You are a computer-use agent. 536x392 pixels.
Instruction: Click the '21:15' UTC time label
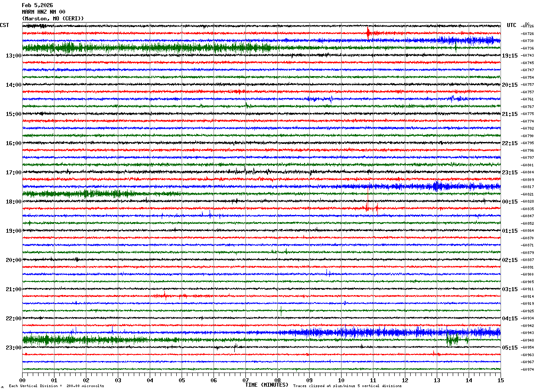(x=510, y=114)
